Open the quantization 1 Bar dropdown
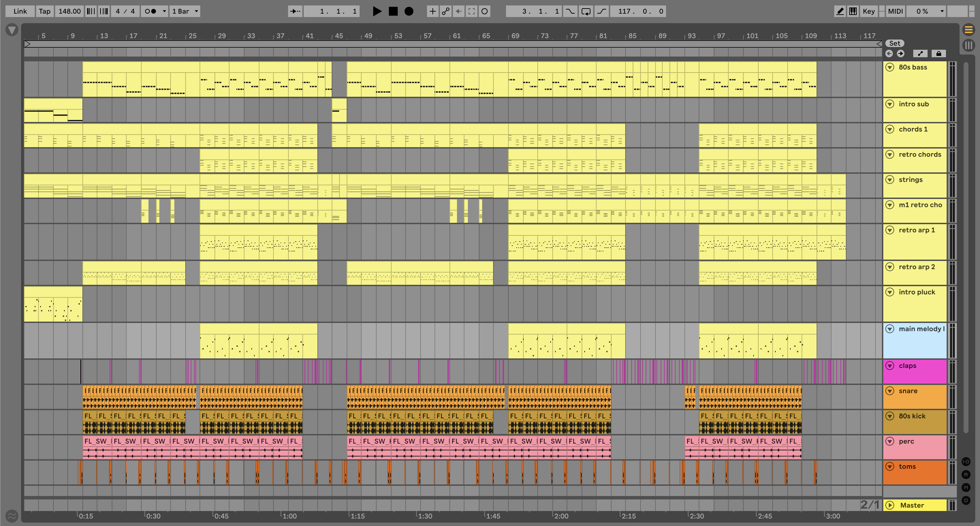The width and height of the screenshot is (980, 526). (x=185, y=12)
